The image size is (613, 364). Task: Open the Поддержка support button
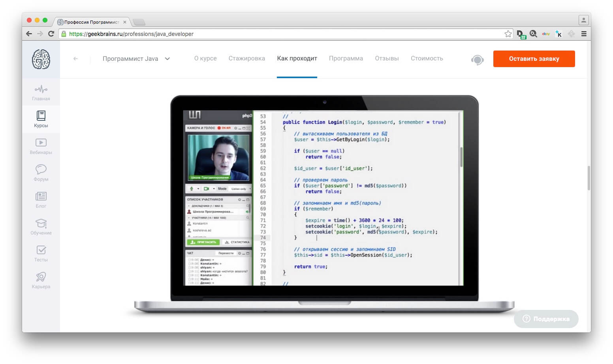(546, 319)
